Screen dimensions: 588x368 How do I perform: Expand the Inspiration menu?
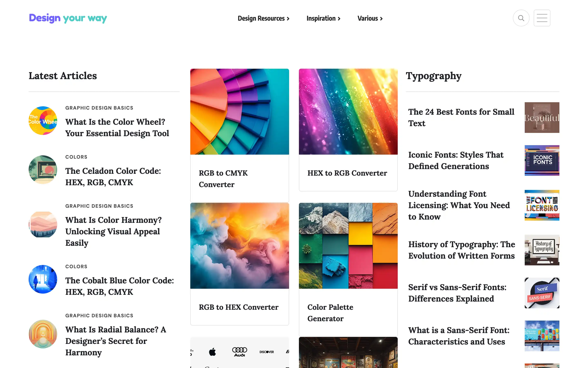[x=323, y=18]
